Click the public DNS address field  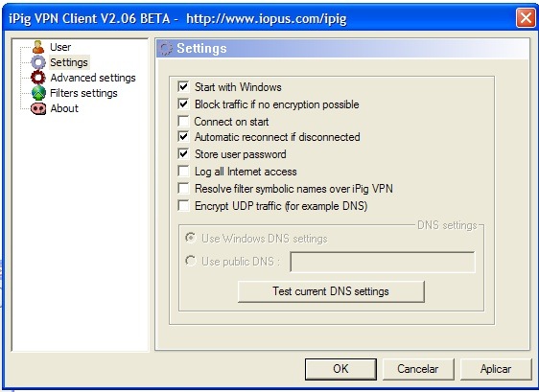pyautogui.click(x=383, y=262)
